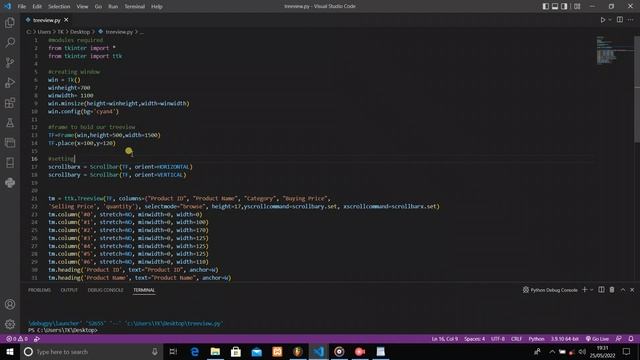This screenshot has width=640, height=360.
Task: Open the Source Control view
Action: [x=10, y=62]
